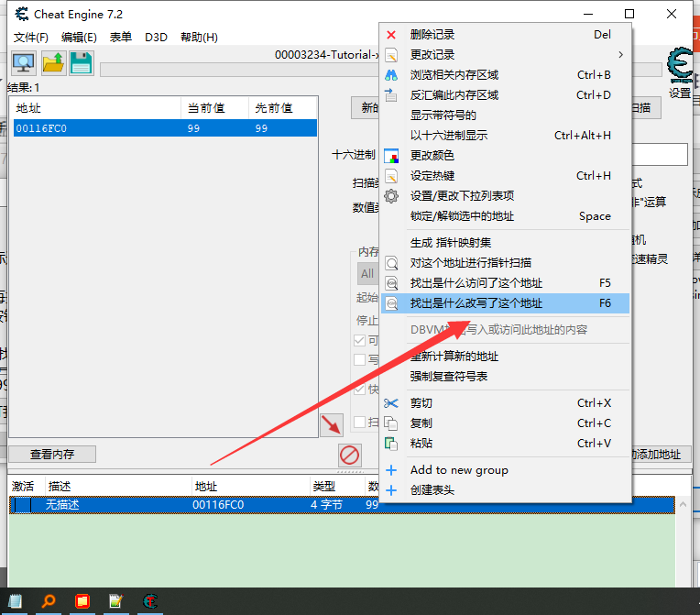The image size is (700, 615).
Task: Click the pointer scan magnifier icon
Action: click(x=391, y=263)
